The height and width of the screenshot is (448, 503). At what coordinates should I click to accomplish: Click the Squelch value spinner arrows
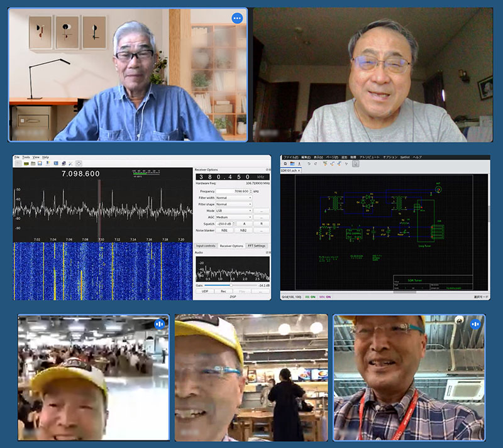click(233, 224)
